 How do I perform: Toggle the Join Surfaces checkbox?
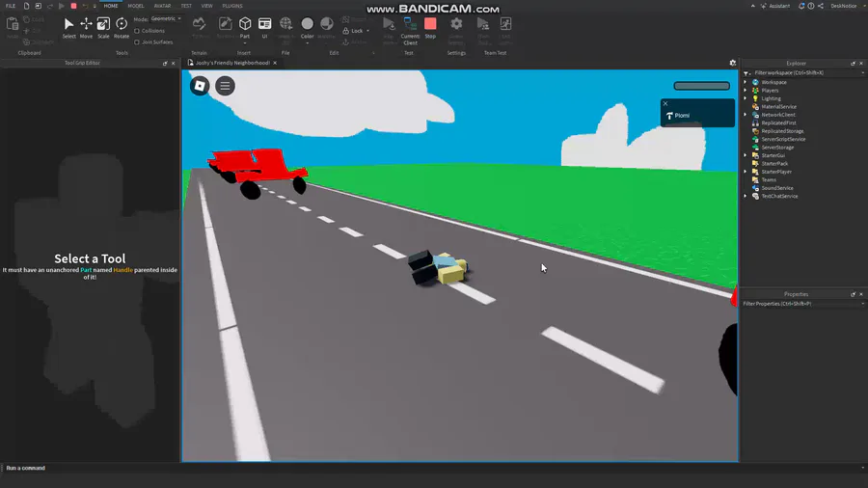137,42
